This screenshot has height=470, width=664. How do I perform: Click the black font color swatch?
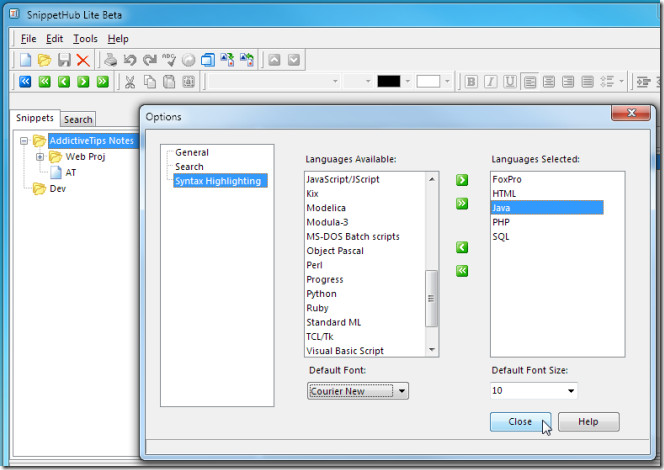click(x=389, y=81)
